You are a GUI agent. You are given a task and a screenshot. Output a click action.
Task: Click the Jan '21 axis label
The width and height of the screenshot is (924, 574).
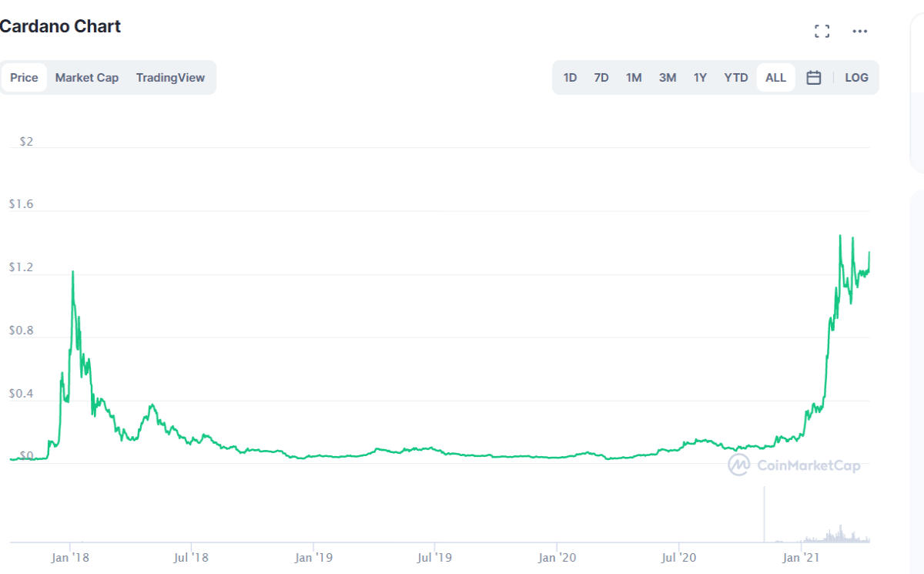tap(804, 556)
